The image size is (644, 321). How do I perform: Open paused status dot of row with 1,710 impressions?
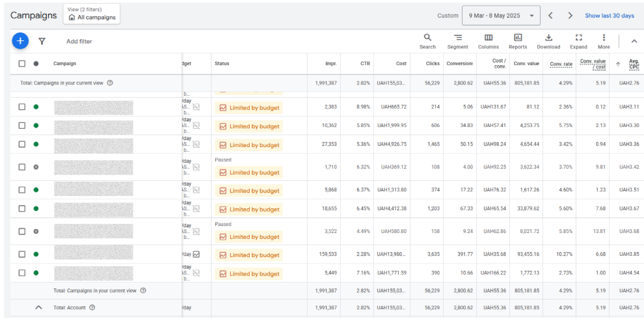[36, 167]
